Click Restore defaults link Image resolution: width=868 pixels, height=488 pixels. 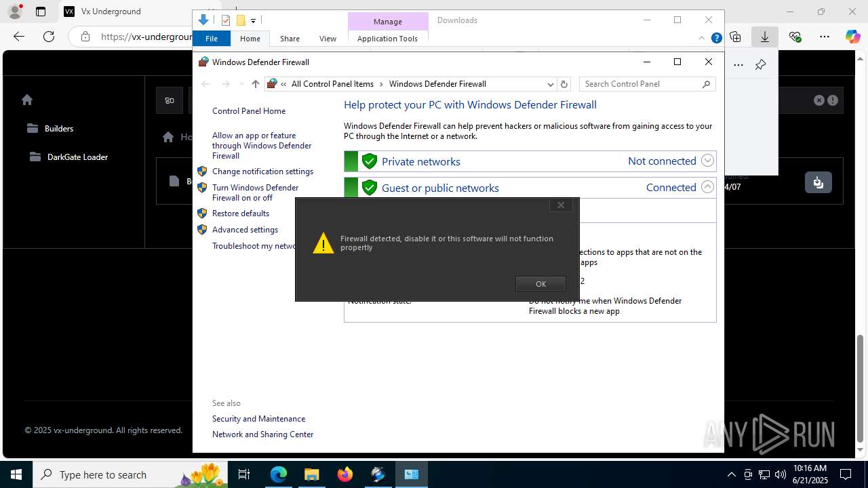tap(241, 213)
